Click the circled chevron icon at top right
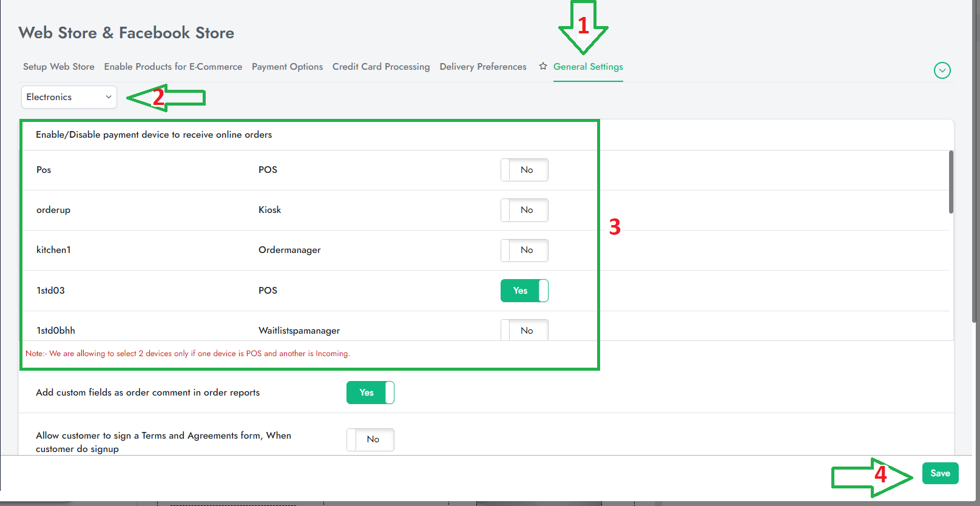 tap(942, 70)
